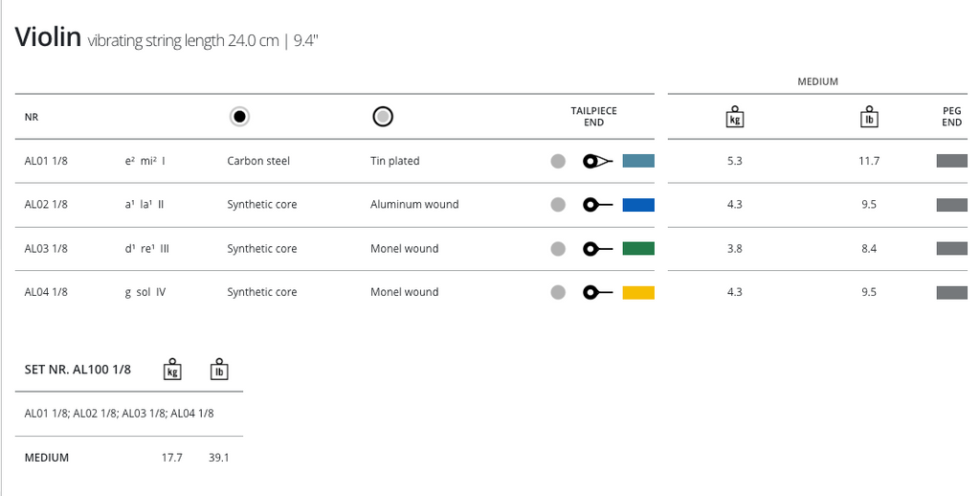Click the NR column header
980x496 pixels.
pos(32,117)
